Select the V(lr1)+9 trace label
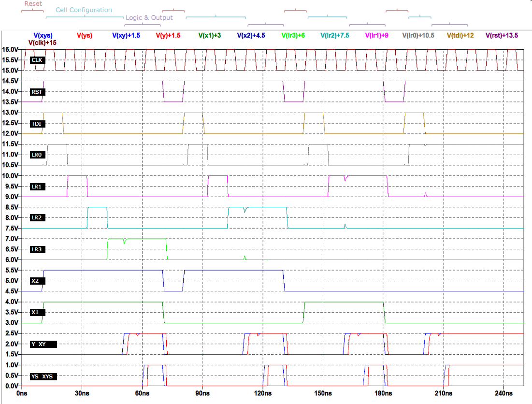The height and width of the screenshot is (404, 532). pos(377,35)
